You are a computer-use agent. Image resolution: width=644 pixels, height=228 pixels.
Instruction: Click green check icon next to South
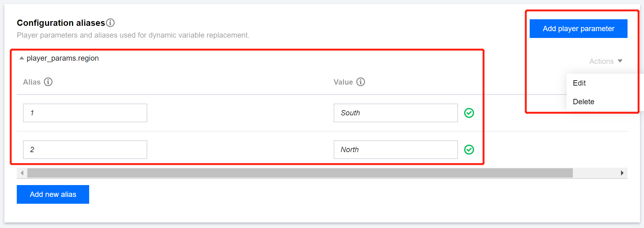click(469, 113)
